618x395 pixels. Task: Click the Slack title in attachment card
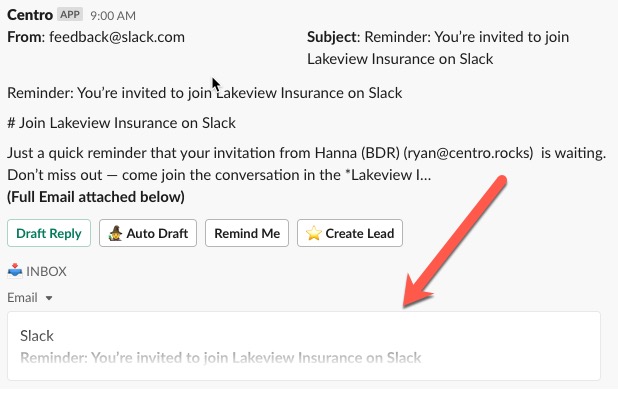point(37,336)
